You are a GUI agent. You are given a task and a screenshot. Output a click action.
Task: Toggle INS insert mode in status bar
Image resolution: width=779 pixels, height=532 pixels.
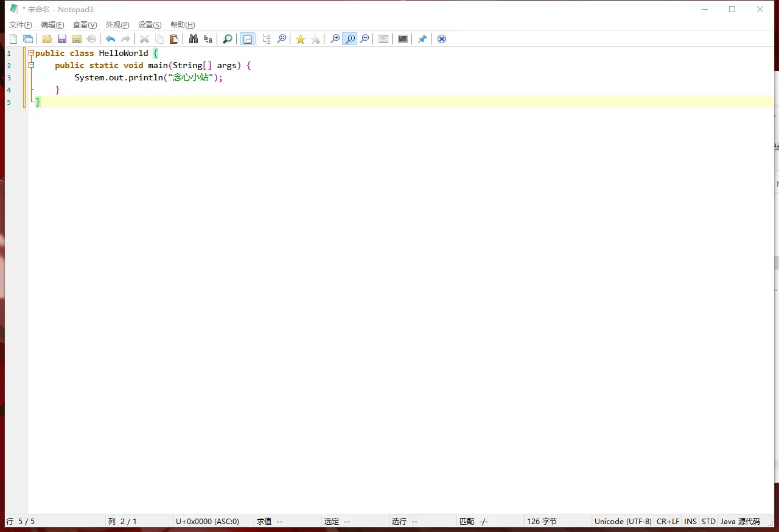click(690, 522)
